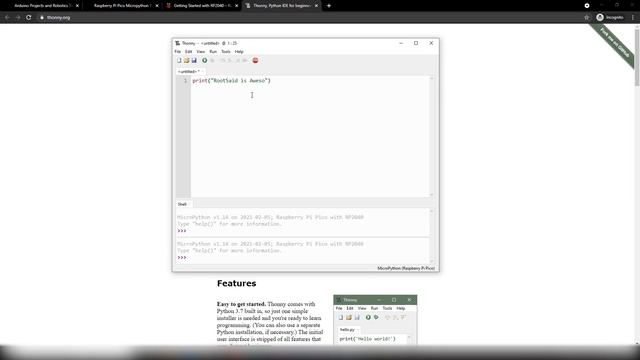Close the Raspberry Pi Pico Micropython tab

click(157, 6)
